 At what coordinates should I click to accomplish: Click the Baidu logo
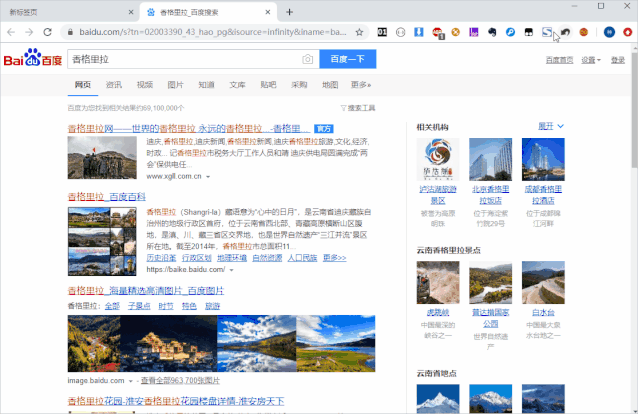pyautogui.click(x=33, y=58)
